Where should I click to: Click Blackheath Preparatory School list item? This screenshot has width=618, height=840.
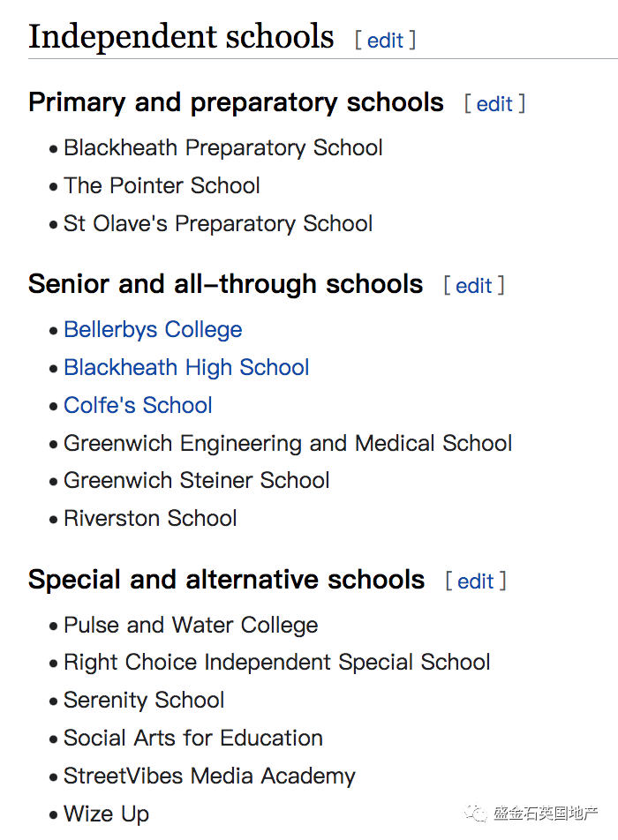tap(223, 148)
